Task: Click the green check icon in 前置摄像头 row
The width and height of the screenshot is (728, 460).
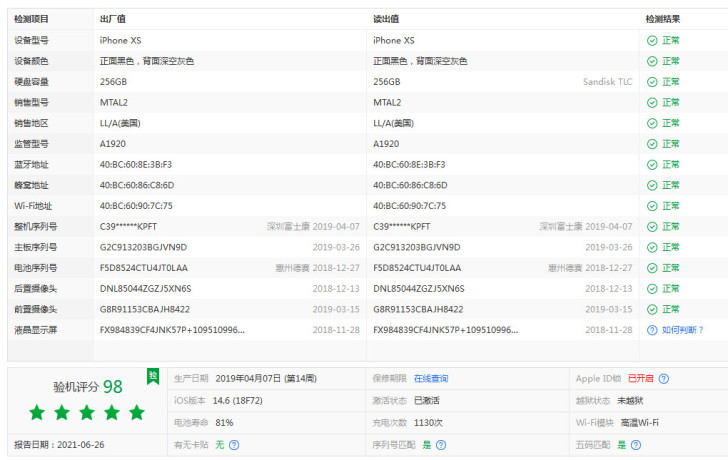Action: [x=652, y=309]
